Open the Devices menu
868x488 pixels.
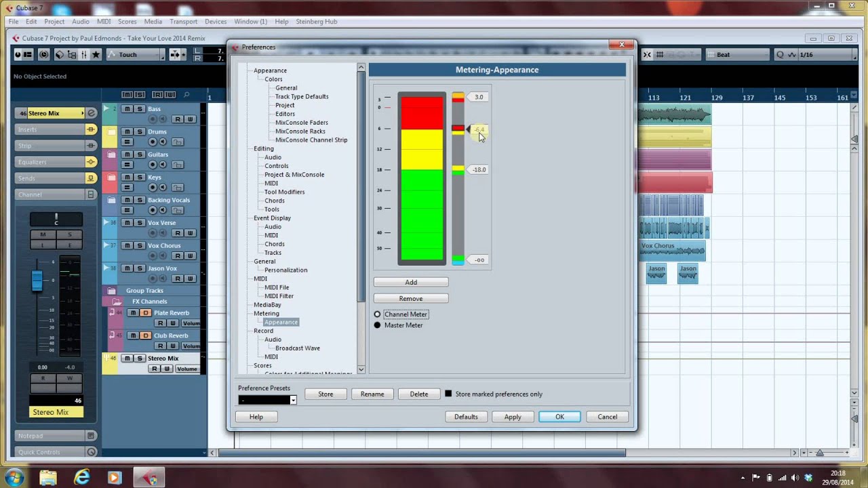coord(216,22)
